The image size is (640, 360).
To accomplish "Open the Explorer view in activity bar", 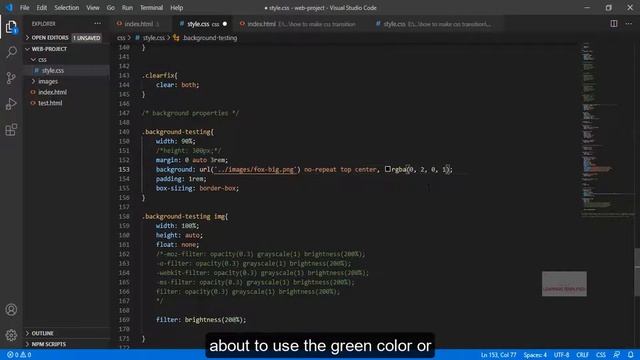I will [x=11, y=27].
